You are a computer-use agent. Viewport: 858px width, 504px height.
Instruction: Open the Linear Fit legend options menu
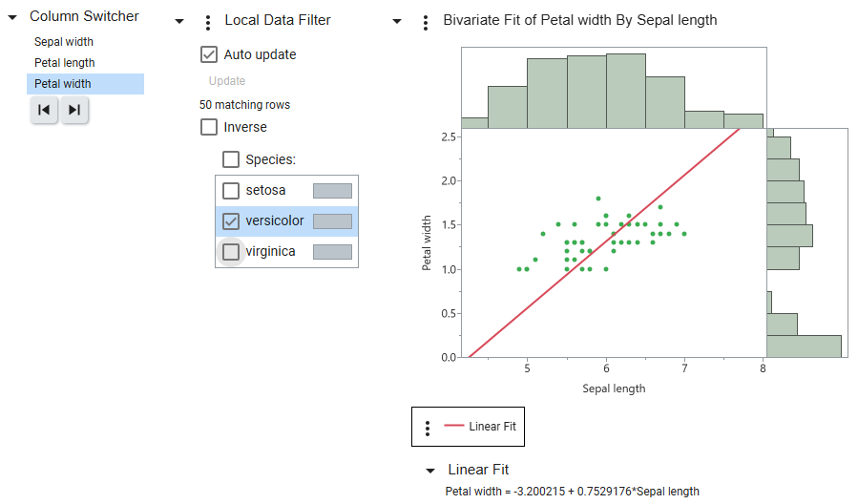click(x=428, y=428)
